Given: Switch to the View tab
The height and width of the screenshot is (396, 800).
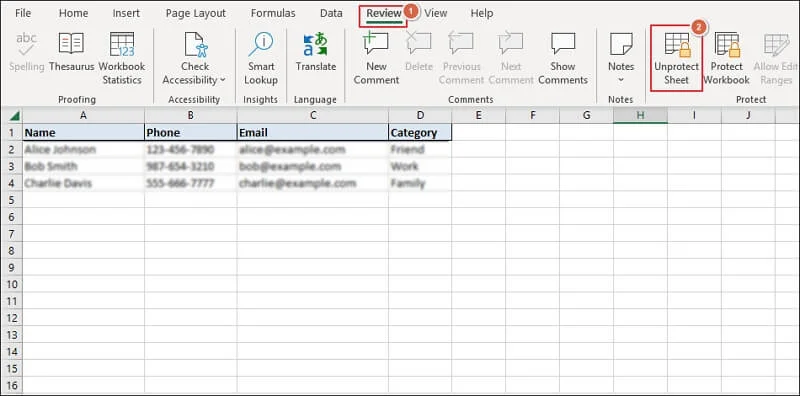Looking at the screenshot, I should tap(436, 13).
